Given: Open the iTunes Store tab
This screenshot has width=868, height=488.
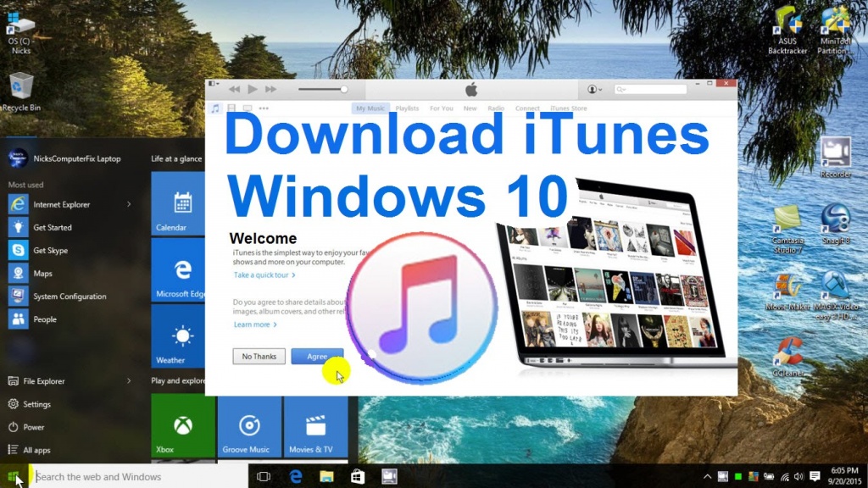Looking at the screenshot, I should pos(568,108).
